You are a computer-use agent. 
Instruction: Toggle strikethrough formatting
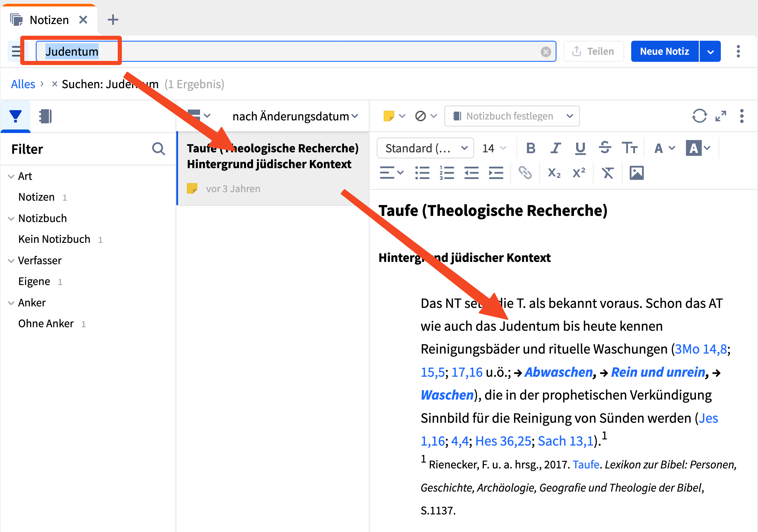[x=605, y=147]
